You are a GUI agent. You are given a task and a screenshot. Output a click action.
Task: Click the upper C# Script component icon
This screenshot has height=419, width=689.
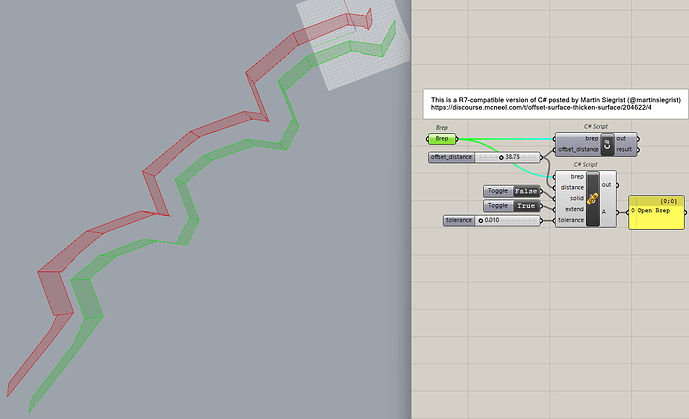(x=607, y=144)
